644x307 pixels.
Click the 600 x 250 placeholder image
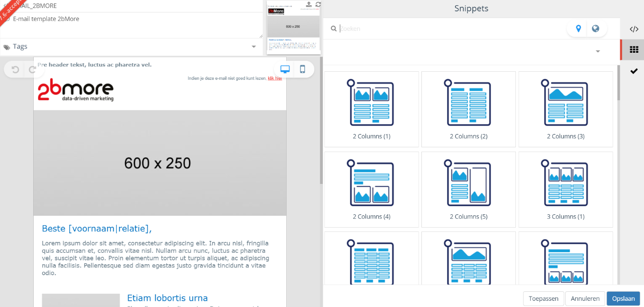pos(160,163)
